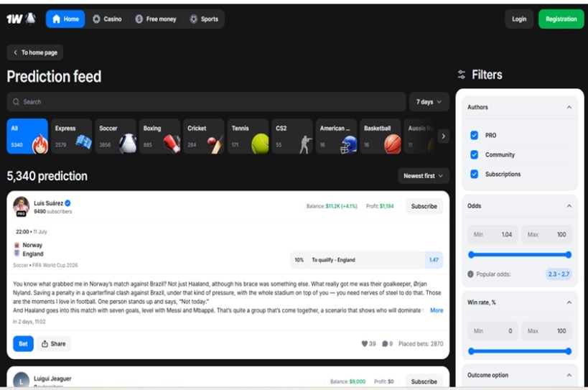
Task: Click Luis Suárez verified badge icon
Action: (x=68, y=203)
